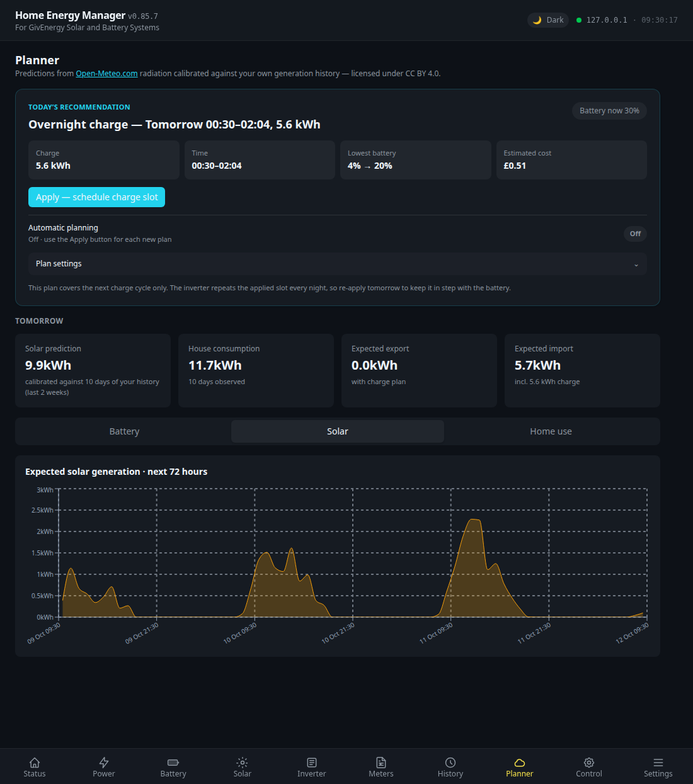Click the Plan settings chevron arrow
This screenshot has height=784, width=693.
[x=636, y=264]
